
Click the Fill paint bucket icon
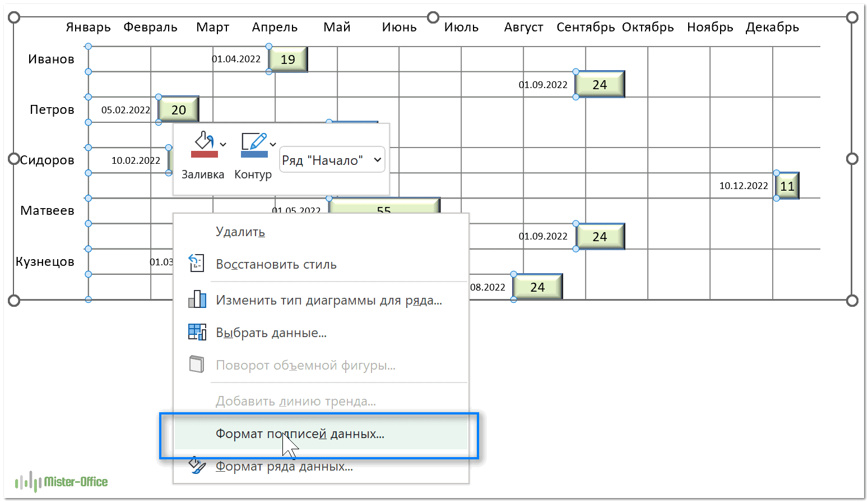(203, 140)
